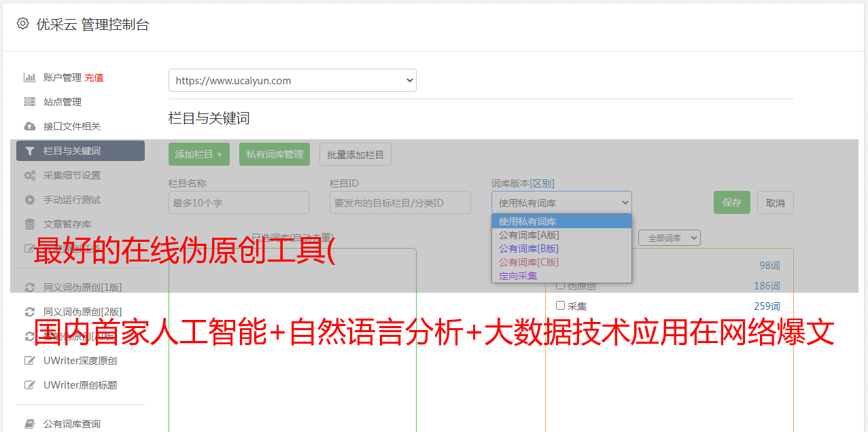
Task: Focus the 栏目ID input field
Action: [x=400, y=202]
